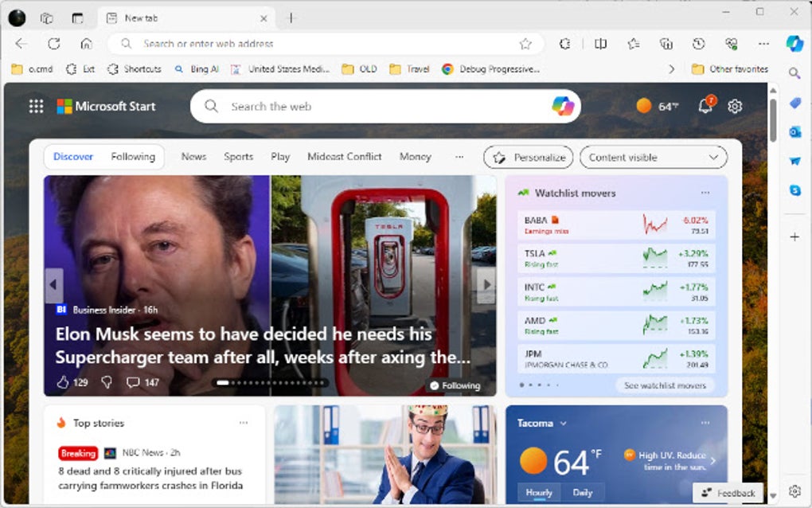This screenshot has width=812, height=508.
Task: Open split screen view
Action: coord(601,44)
